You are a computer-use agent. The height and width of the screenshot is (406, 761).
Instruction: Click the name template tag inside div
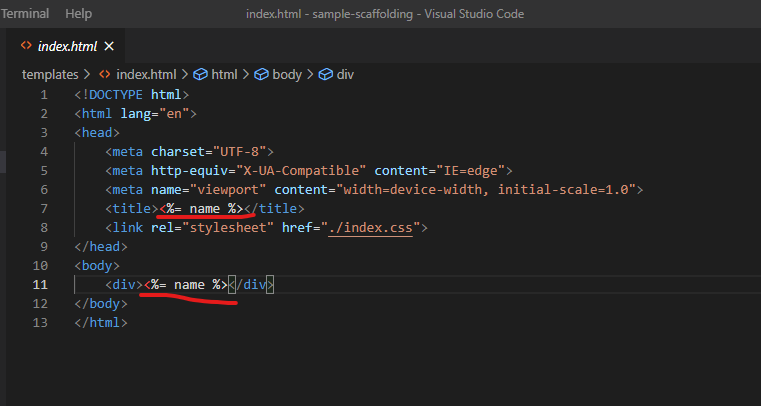[x=186, y=285]
